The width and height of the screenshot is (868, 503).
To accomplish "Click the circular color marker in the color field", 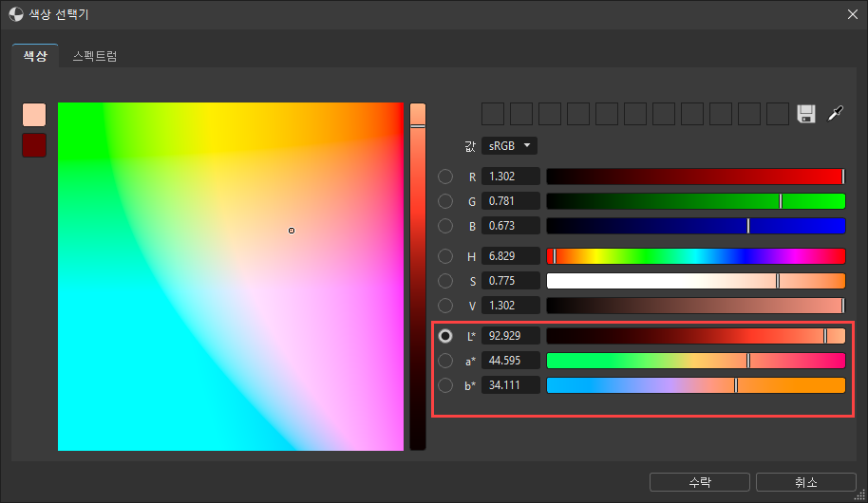I will click(292, 231).
